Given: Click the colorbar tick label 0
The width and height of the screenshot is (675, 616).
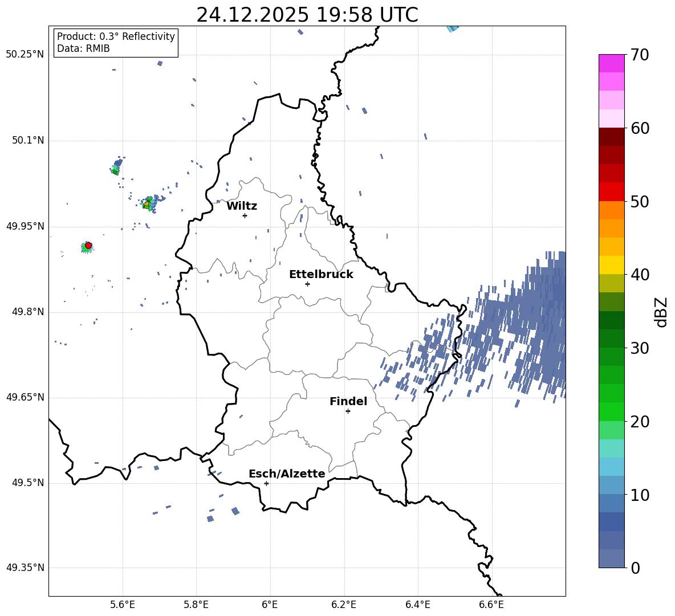Looking at the screenshot, I should [635, 568].
